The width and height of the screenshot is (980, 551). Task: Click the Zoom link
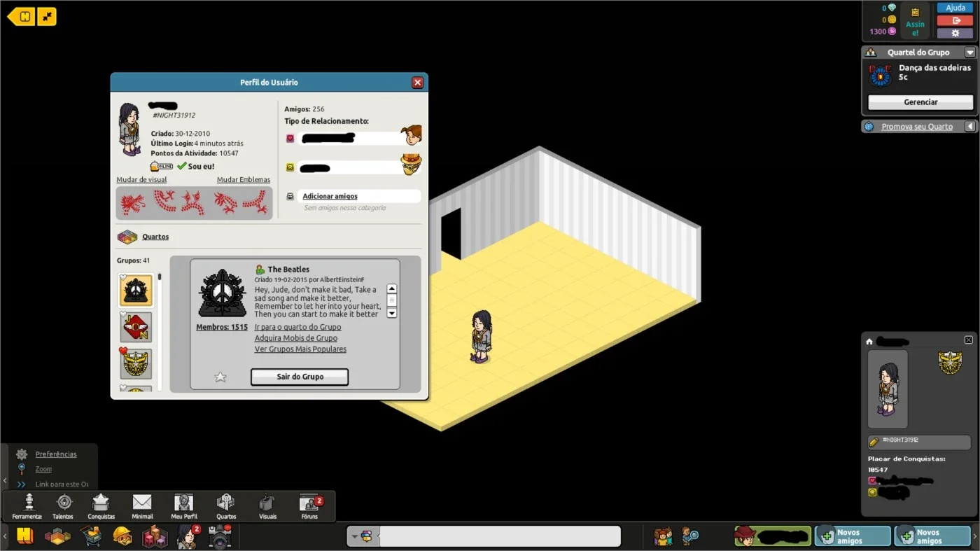pos(43,469)
